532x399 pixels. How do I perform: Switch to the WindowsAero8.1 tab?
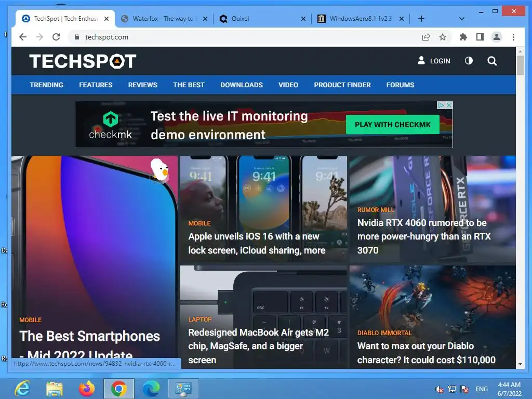click(x=361, y=19)
